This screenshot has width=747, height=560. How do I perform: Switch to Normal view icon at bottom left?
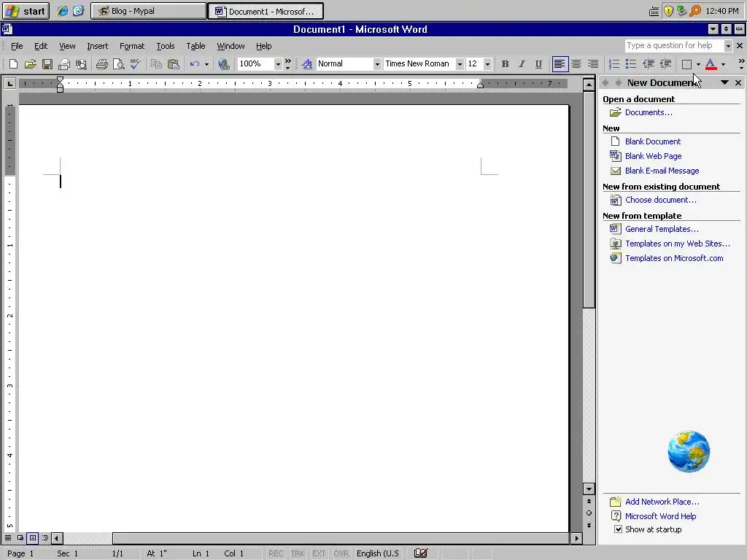click(x=8, y=538)
